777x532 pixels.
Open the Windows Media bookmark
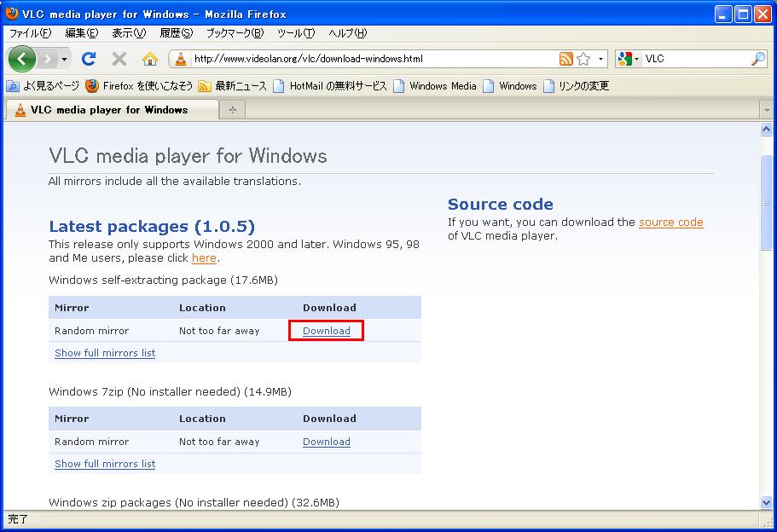435,86
